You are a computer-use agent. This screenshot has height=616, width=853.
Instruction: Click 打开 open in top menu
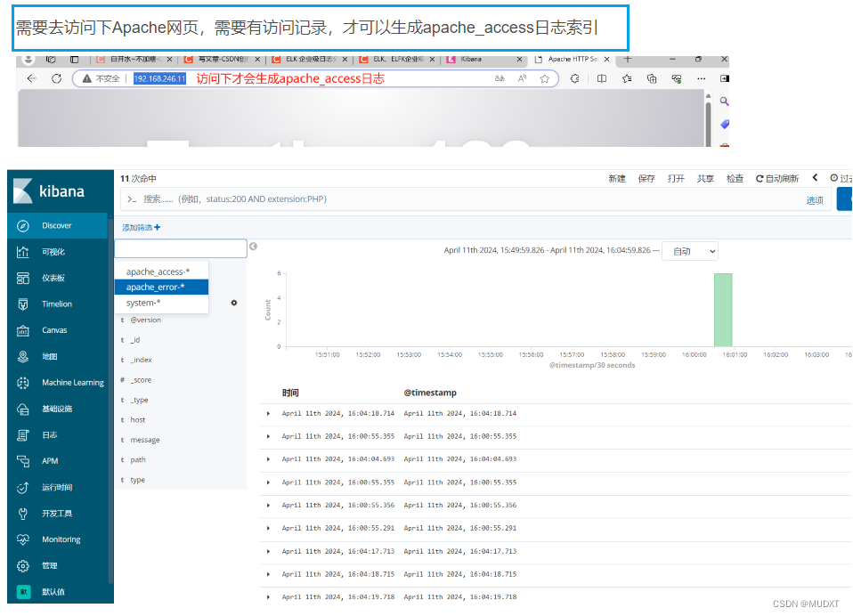pos(676,178)
